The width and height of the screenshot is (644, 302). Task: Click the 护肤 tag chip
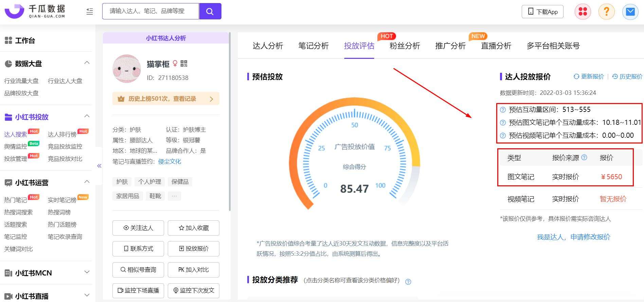click(122, 182)
